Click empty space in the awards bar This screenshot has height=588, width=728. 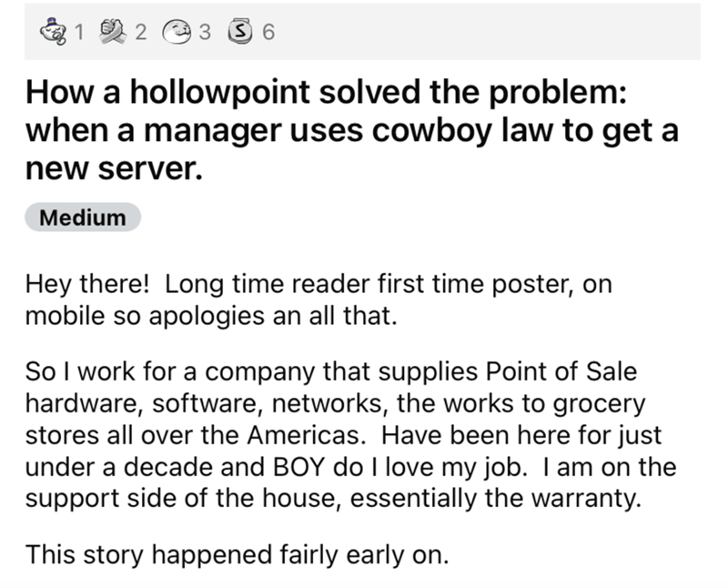491,34
